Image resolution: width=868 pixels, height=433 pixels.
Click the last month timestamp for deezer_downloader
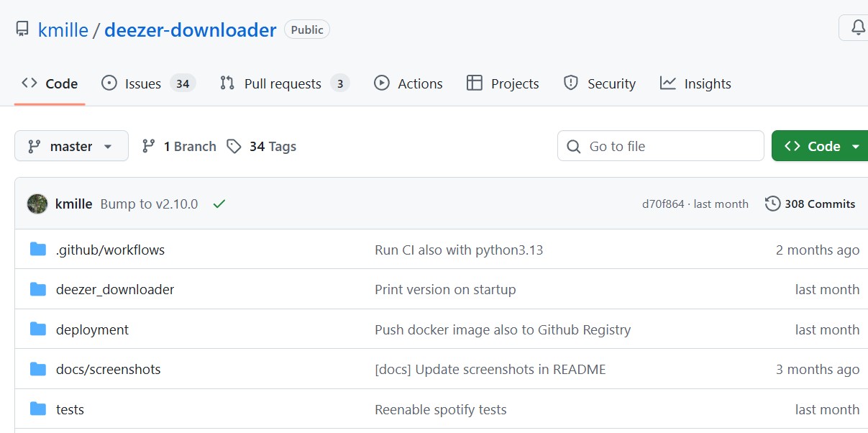827,289
